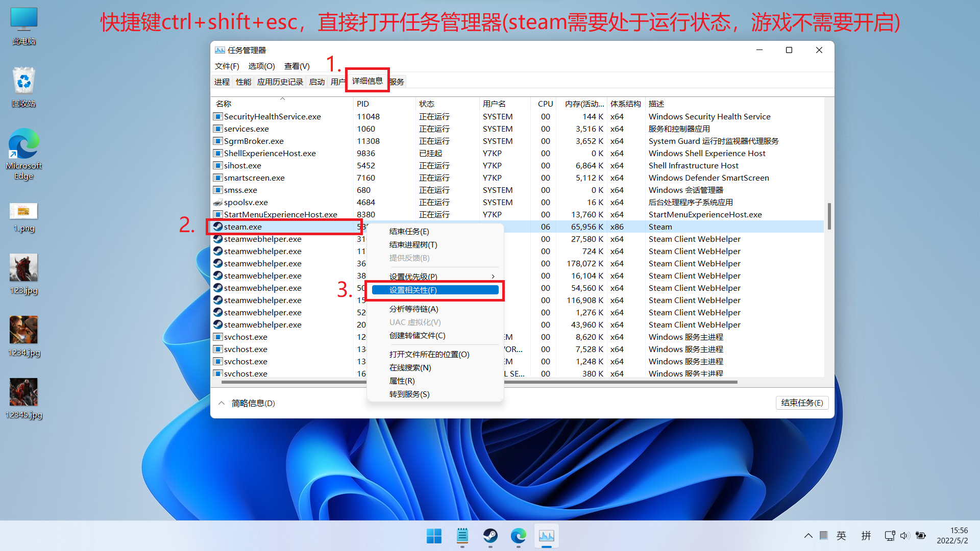Image resolution: width=980 pixels, height=551 pixels.
Task: Open the 选项 menu
Action: [x=261, y=66]
